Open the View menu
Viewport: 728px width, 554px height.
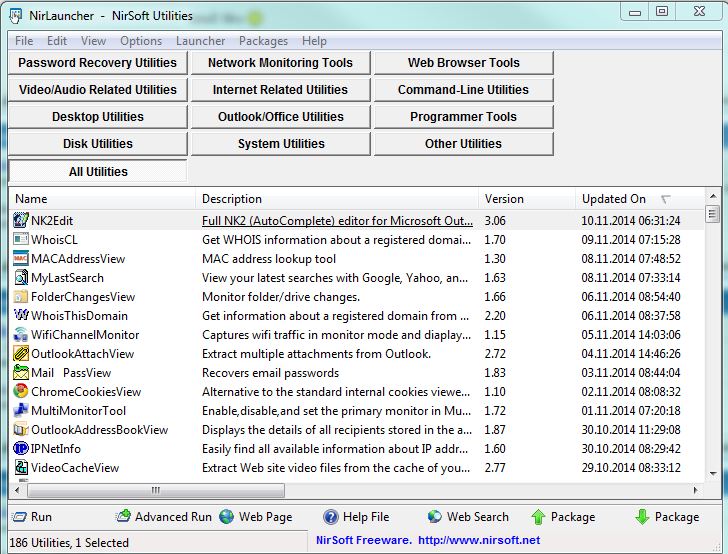click(93, 41)
